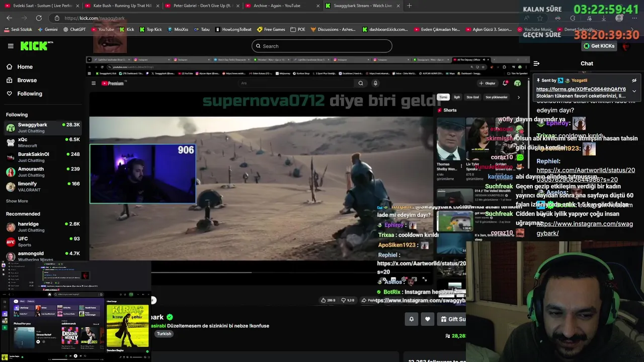Open the Kick hamburger sidebar menu

click(x=11, y=46)
